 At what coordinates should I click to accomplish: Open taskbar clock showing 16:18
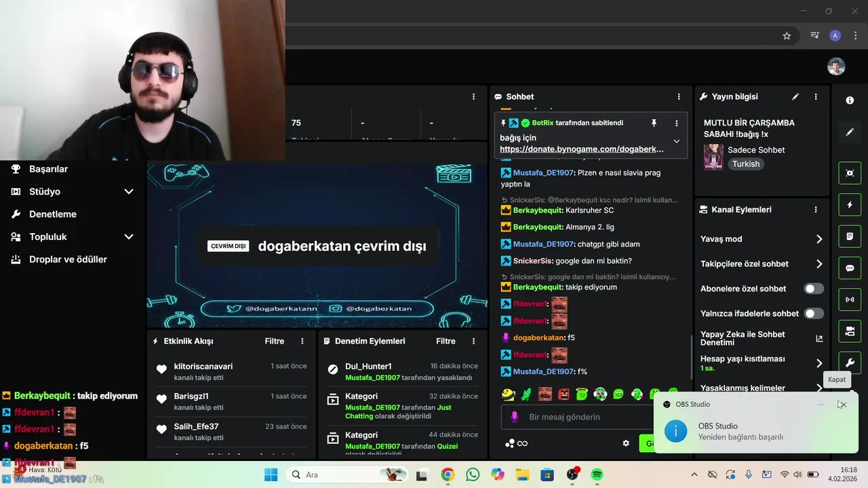pyautogui.click(x=844, y=474)
